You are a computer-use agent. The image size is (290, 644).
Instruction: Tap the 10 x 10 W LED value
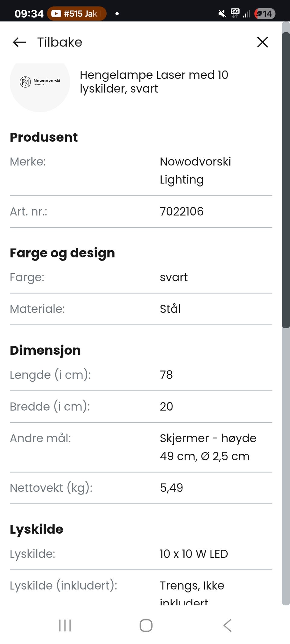pos(194,554)
